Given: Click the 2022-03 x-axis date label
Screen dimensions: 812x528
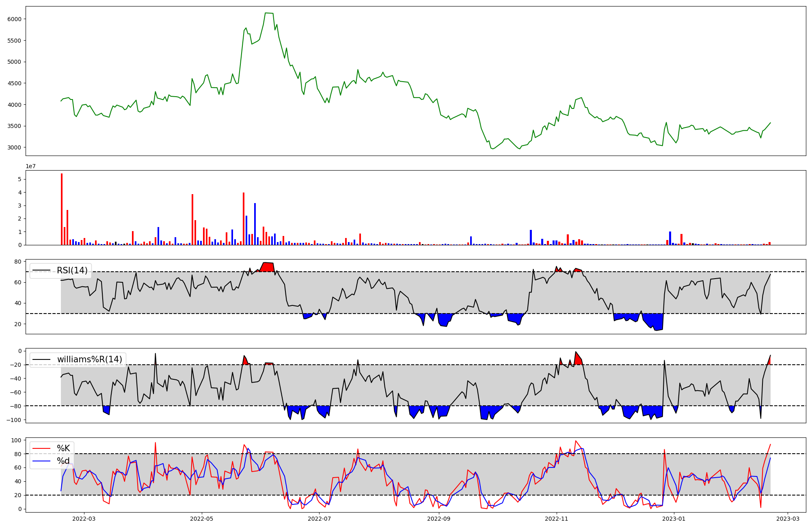Looking at the screenshot, I should click(84, 519).
